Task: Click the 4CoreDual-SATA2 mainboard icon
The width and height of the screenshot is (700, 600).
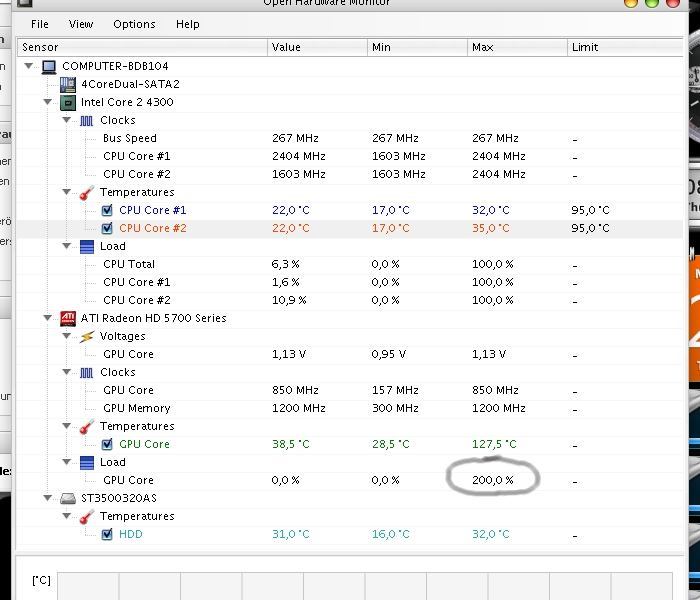Action: 68,84
